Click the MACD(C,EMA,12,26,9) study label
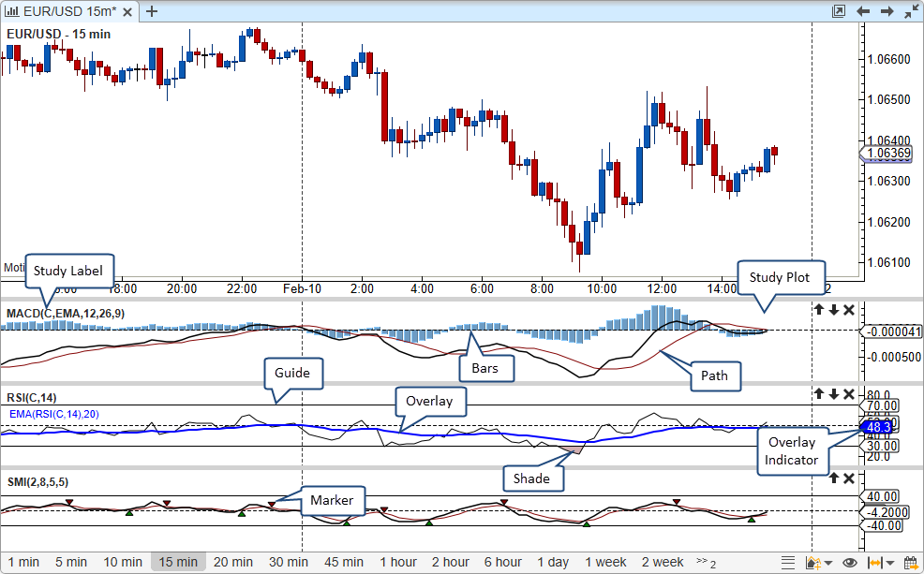Image resolution: width=924 pixels, height=574 pixels. pyautogui.click(x=65, y=313)
